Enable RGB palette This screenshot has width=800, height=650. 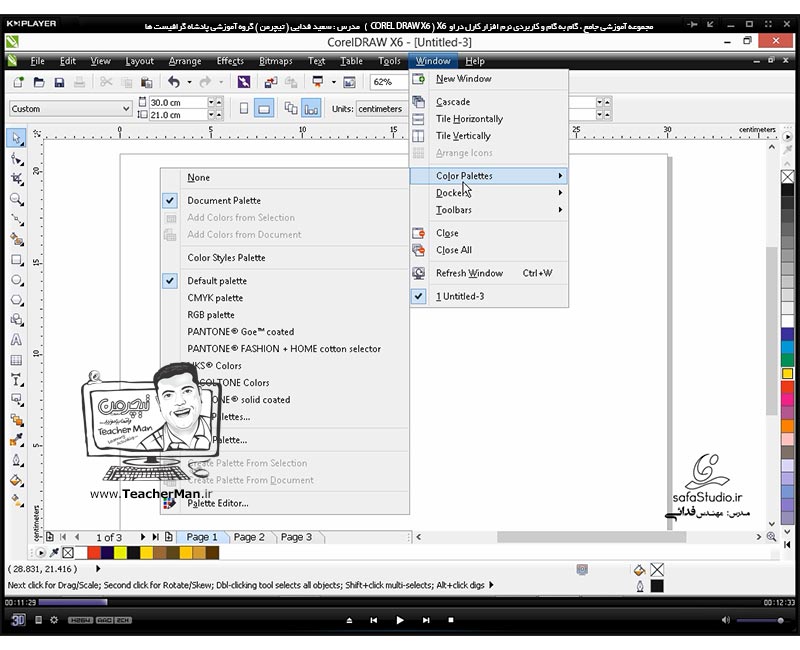pos(211,315)
